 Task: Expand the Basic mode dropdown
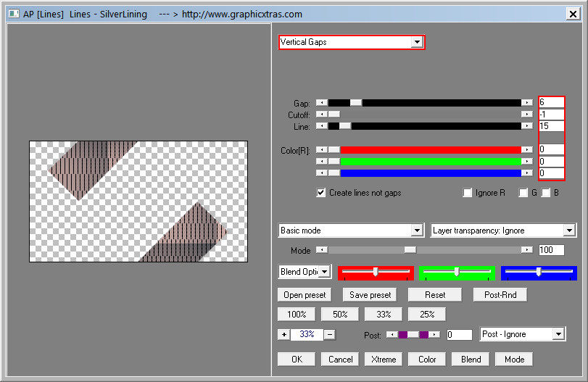(416, 231)
